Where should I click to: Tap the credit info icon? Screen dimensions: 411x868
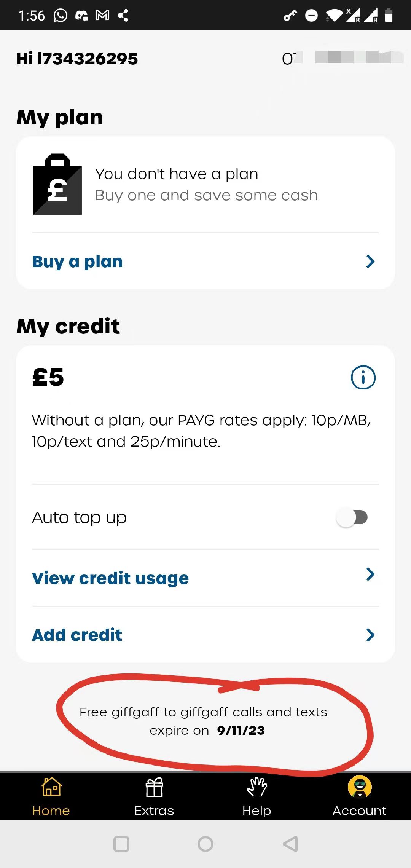pyautogui.click(x=363, y=377)
